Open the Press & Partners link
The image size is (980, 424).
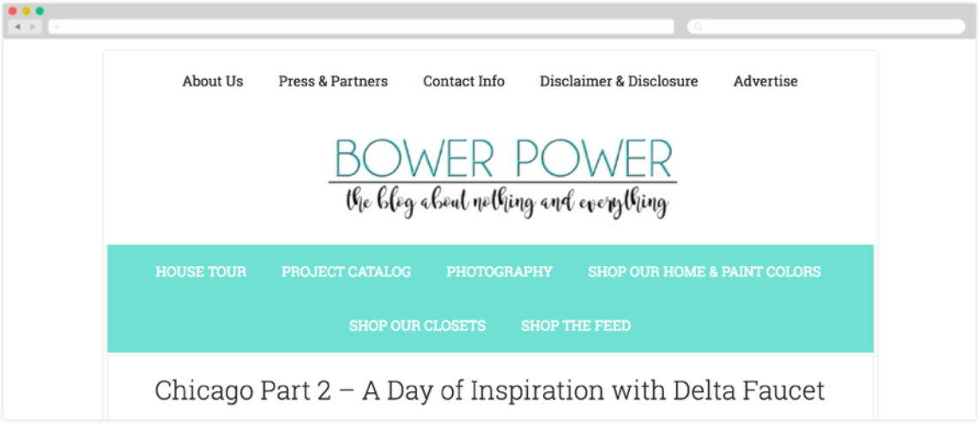333,82
